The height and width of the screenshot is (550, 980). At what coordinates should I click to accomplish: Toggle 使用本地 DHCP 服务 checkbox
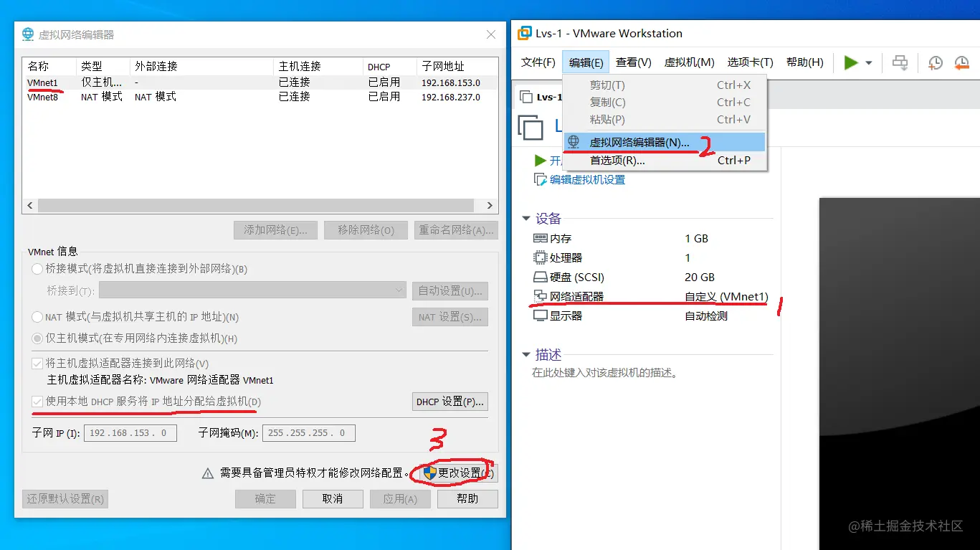point(37,402)
